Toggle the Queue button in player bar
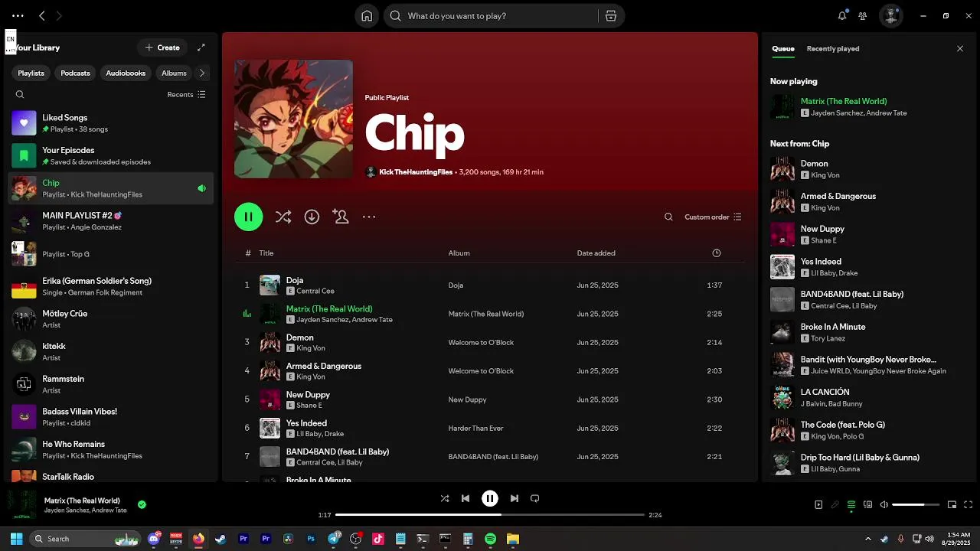Viewport: 980px width, 551px height. click(x=851, y=504)
